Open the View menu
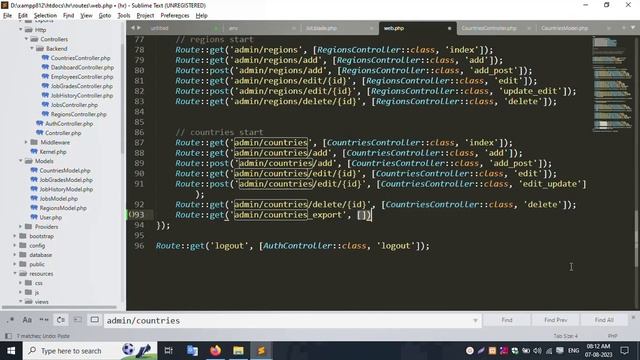 [x=86, y=16]
